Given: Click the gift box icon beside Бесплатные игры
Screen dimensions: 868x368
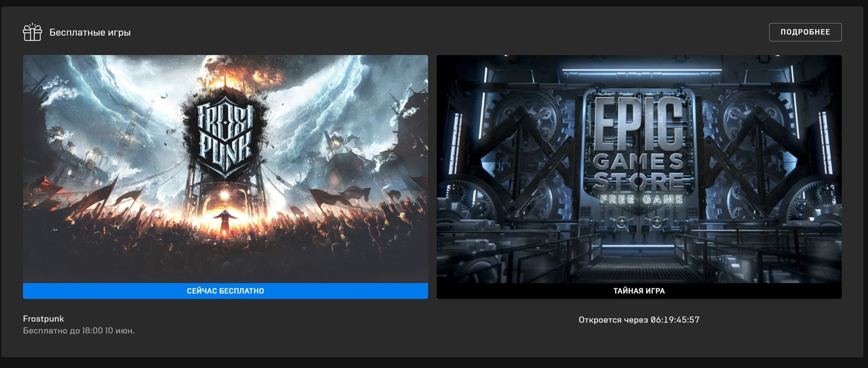Looking at the screenshot, I should pos(32,32).
